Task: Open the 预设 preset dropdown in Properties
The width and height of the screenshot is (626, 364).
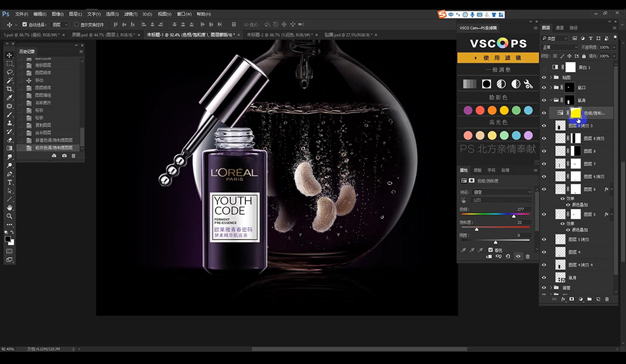Action: point(502,192)
